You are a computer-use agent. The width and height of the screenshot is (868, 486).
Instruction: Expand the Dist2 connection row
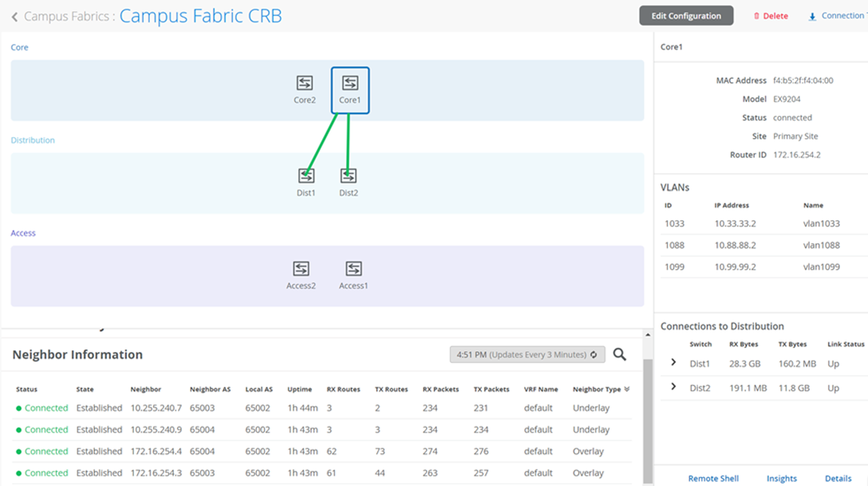[673, 386]
